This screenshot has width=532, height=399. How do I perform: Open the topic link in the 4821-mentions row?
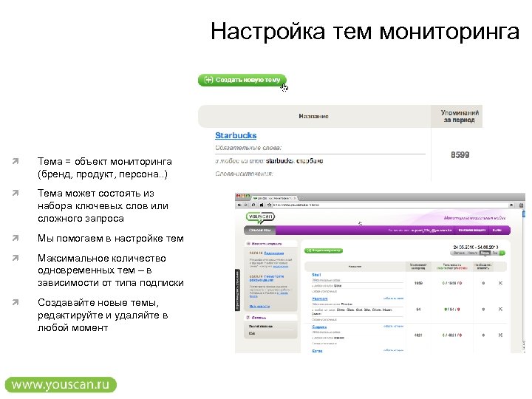click(319, 327)
